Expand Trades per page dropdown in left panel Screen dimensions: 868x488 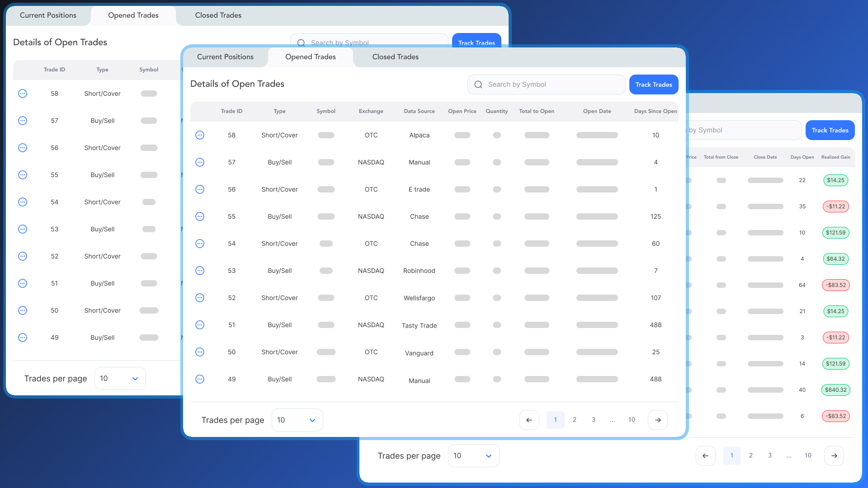point(120,378)
